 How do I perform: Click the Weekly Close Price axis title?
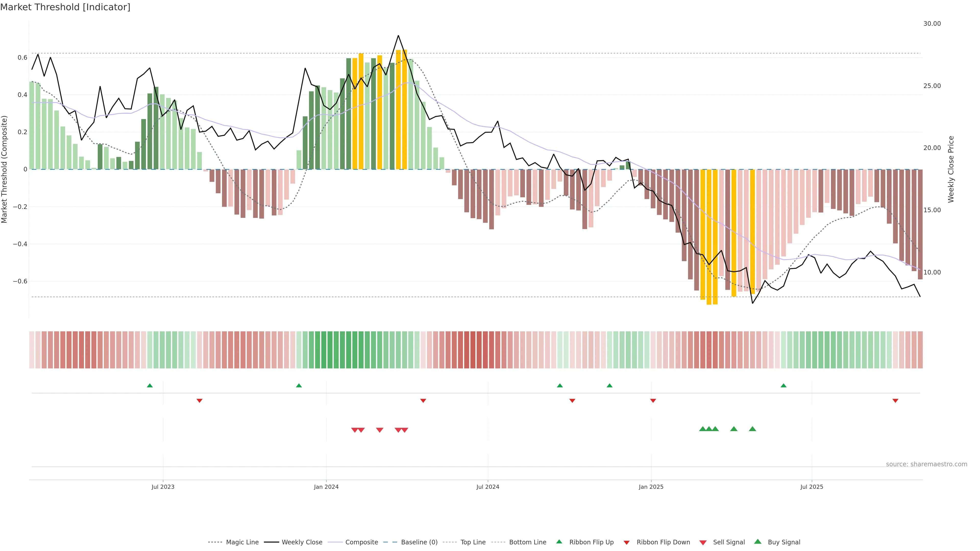951,169
